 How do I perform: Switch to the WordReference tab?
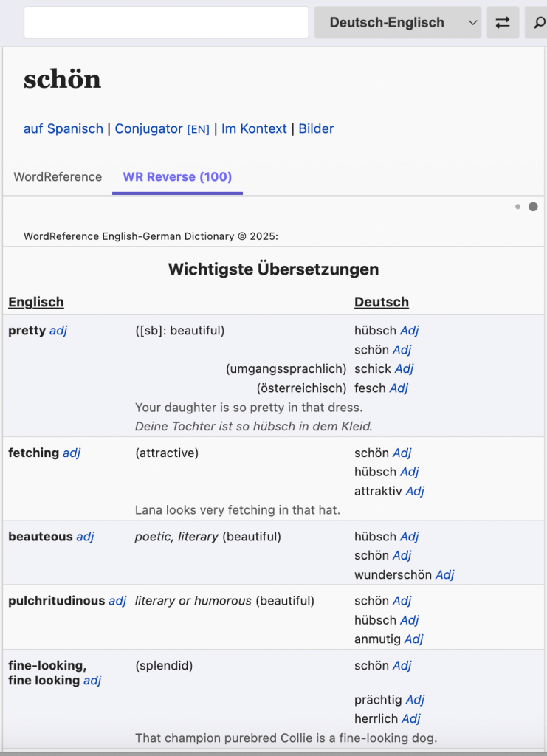click(57, 177)
